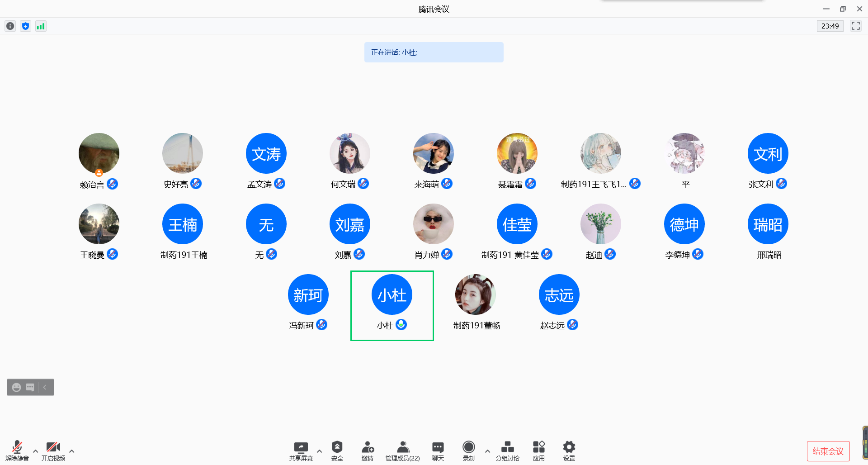Expand share options arrow beside 共享屏幕

click(x=319, y=451)
